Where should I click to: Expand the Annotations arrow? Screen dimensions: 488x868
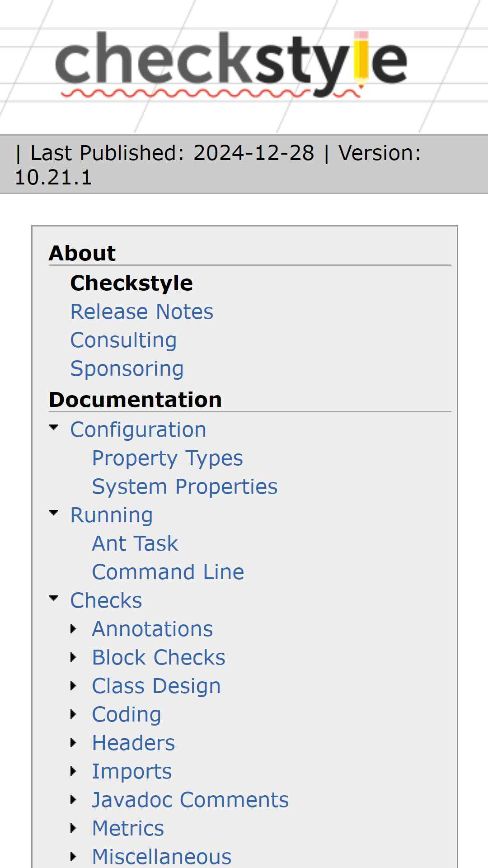click(x=73, y=629)
